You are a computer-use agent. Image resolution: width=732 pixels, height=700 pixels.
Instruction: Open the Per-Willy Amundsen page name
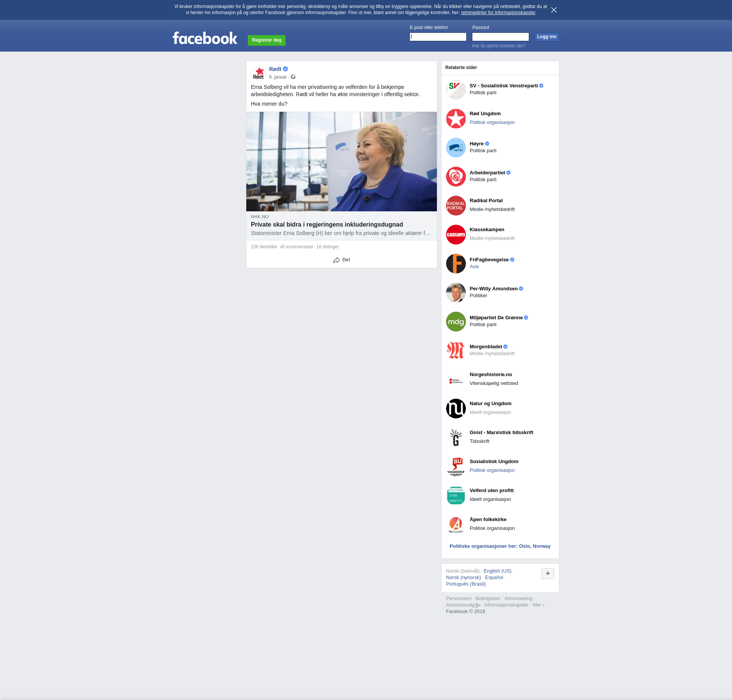494,289
